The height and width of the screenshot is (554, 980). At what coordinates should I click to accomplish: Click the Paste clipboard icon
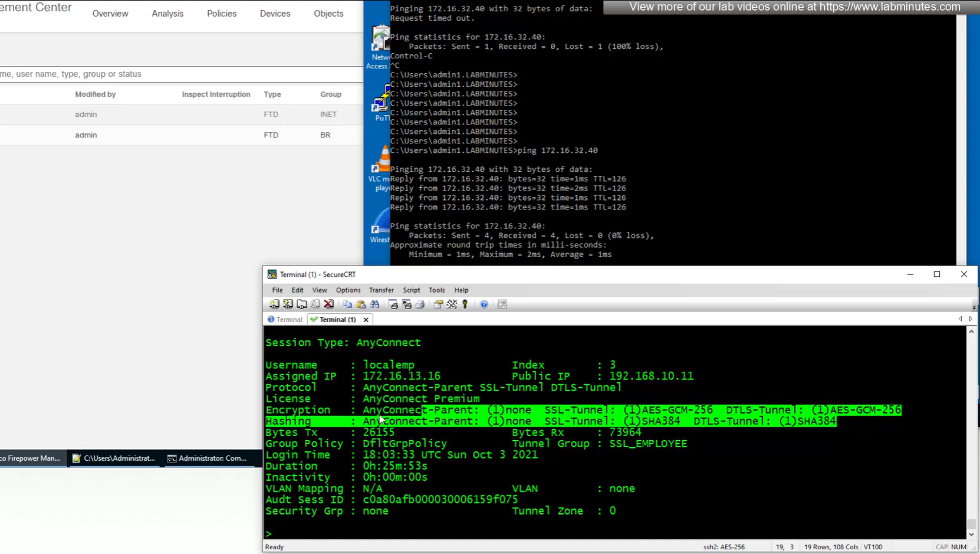361,304
